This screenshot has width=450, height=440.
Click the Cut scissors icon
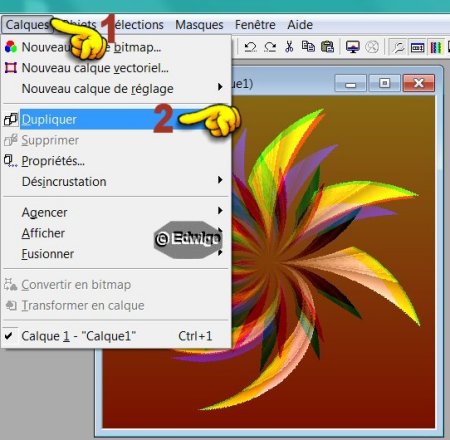(x=289, y=47)
